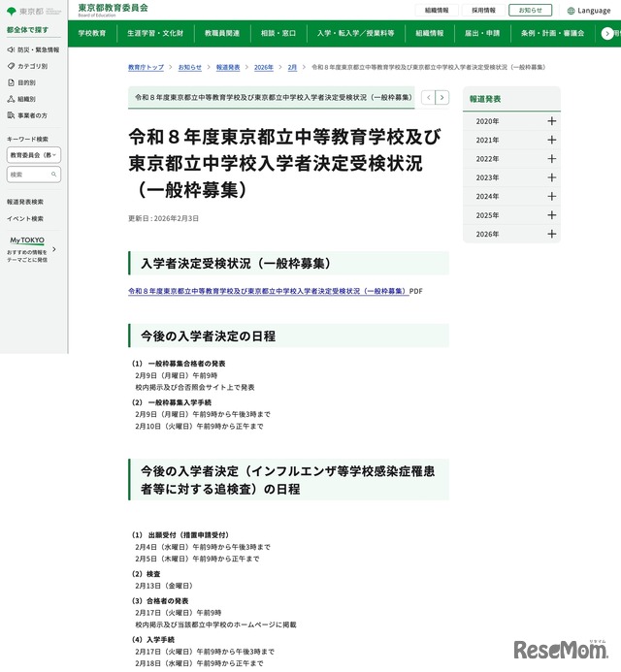This screenshot has height=672, width=621.
Task: Open 防災・緊急情報 in the sidebar
Action: coord(33,49)
